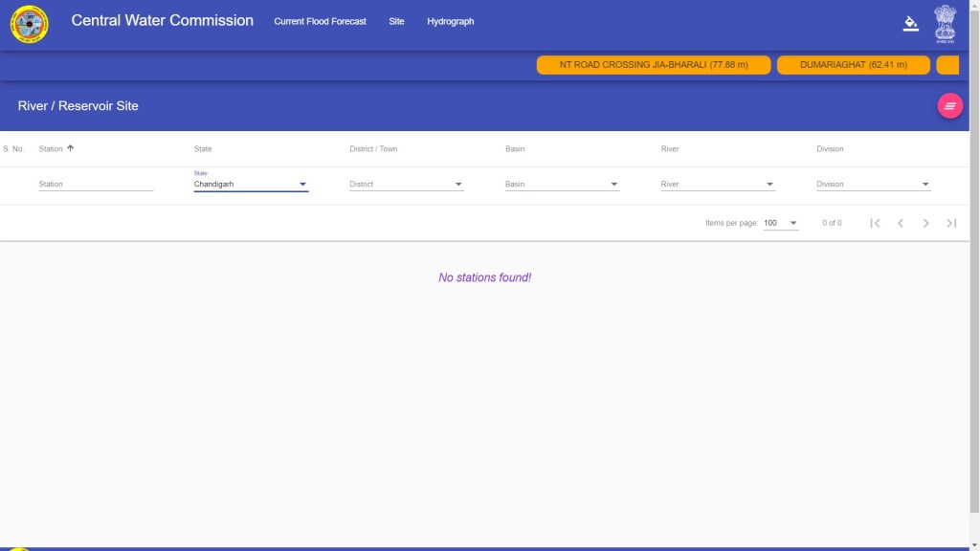Go to first page of results
Screen dimensions: 980x551
click(x=875, y=223)
